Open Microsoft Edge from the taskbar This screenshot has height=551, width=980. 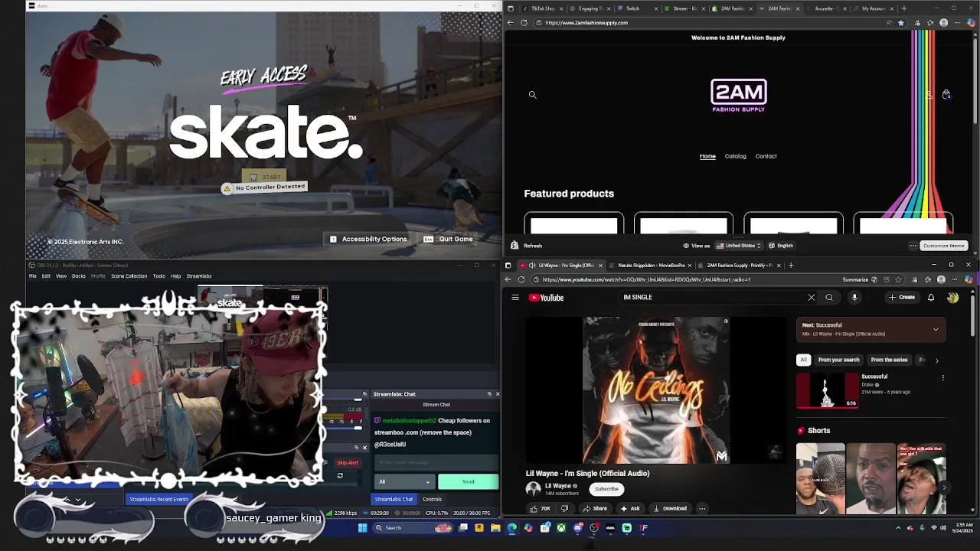click(511, 528)
